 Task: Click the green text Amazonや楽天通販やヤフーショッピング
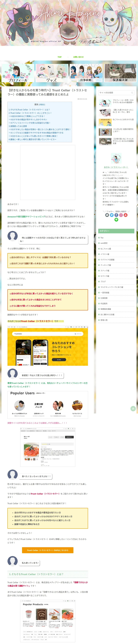coord(26,217)
